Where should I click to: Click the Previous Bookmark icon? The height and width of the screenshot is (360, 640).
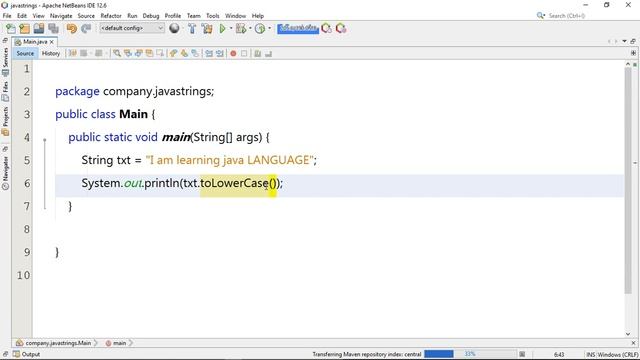pos(173,53)
